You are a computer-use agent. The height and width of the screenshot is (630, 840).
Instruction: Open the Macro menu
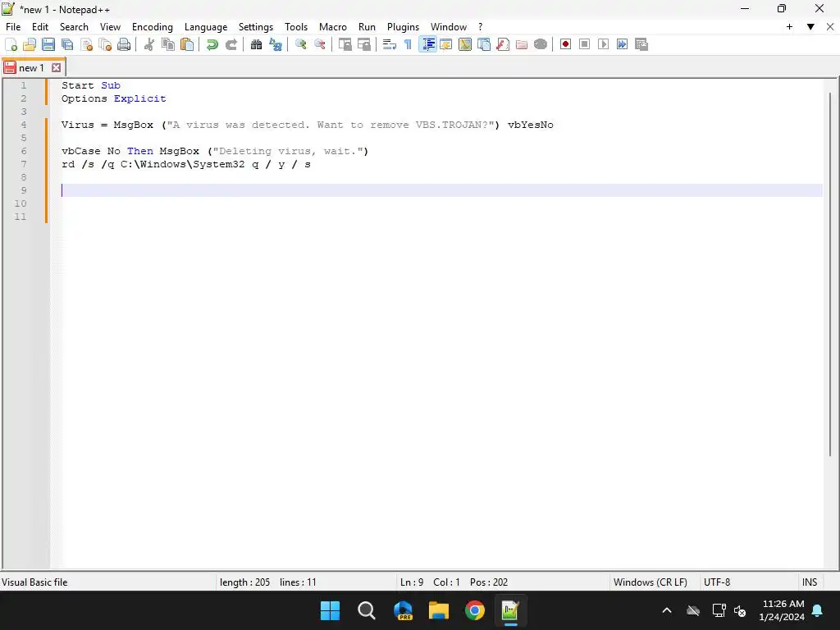tap(333, 27)
